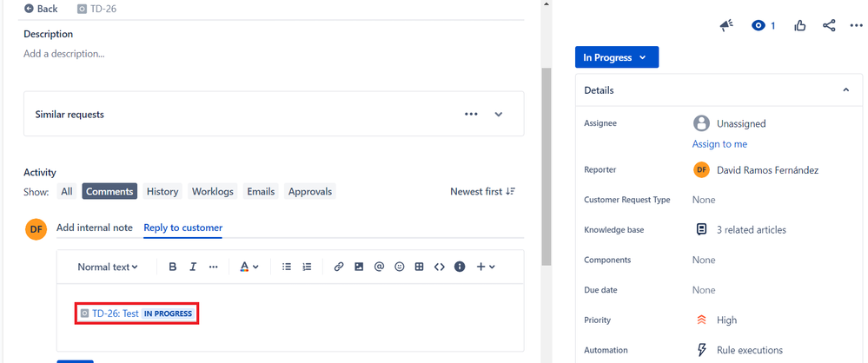This screenshot has height=363, width=868.
Task: Show the History activity filter
Action: 162,191
